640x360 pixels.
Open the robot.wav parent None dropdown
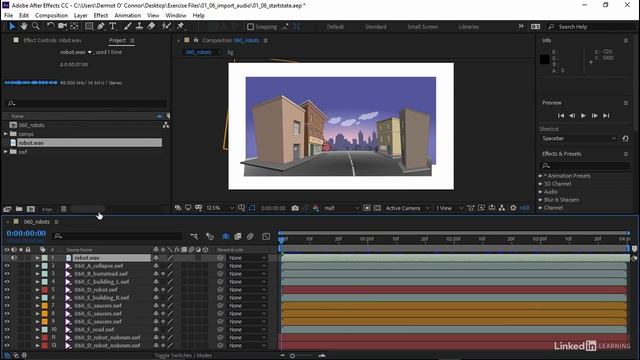pos(247,258)
